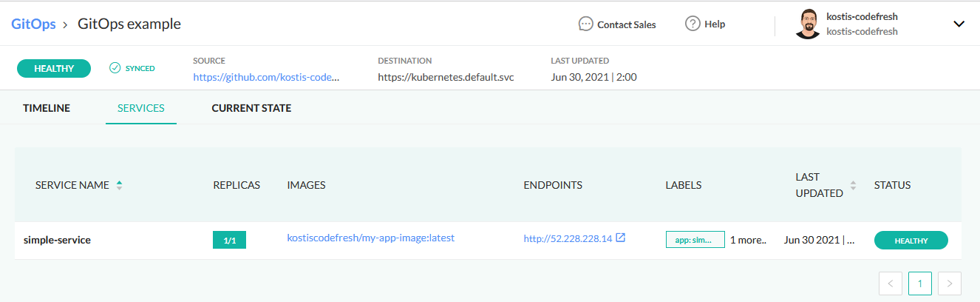The height and width of the screenshot is (302, 980).
Task: Sort by Service Name arrow icon
Action: click(119, 185)
